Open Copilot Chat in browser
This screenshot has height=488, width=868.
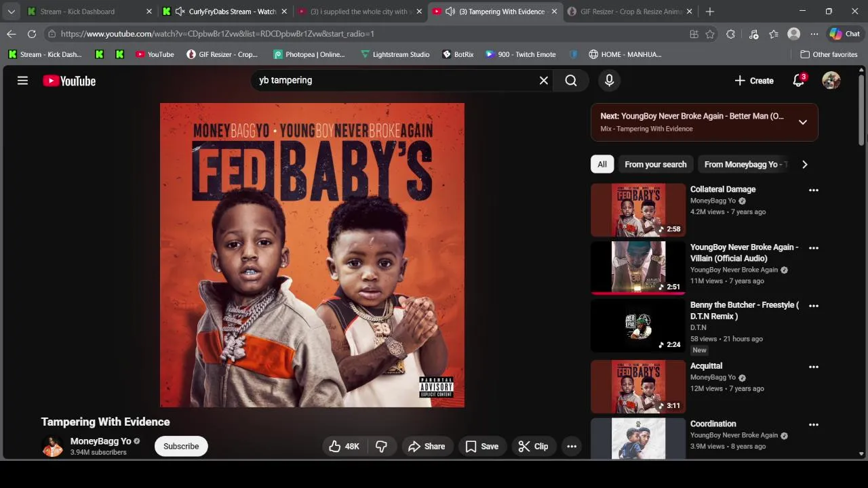[845, 34]
